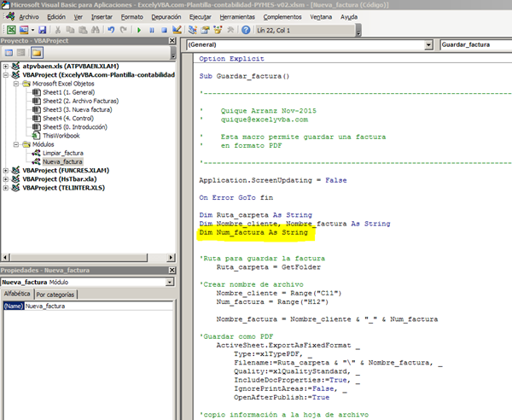Click the Undo arrow icon
Viewport: 512px width, 420px height.
(x=112, y=30)
